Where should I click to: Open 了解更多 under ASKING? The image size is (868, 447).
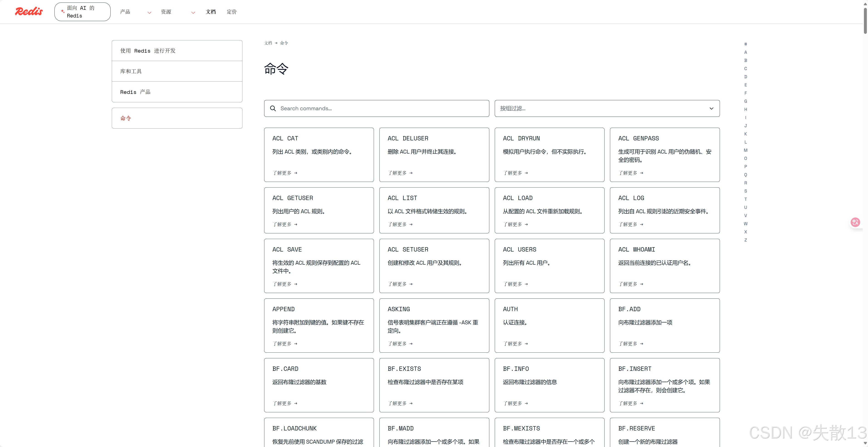tap(400, 344)
